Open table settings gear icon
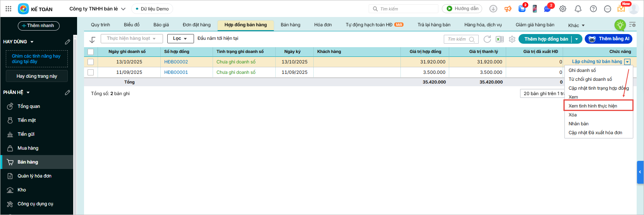Screen dimensions: 644x215 (x=512, y=39)
